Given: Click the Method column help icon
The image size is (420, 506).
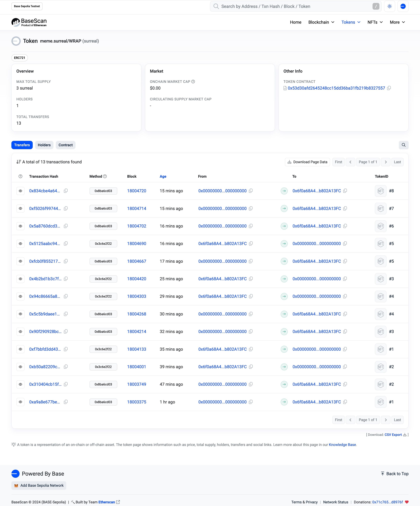Looking at the screenshot, I should [105, 176].
